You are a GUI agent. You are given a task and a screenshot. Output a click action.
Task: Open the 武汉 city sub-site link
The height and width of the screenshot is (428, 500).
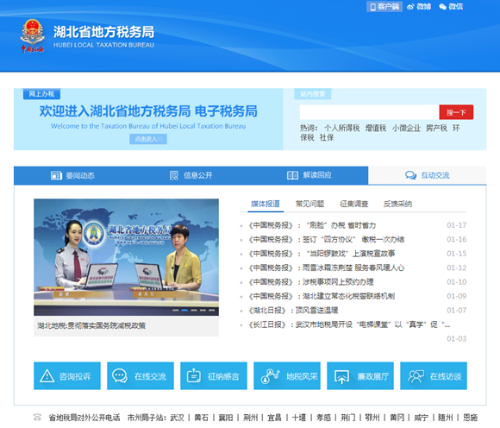pyautogui.click(x=177, y=417)
